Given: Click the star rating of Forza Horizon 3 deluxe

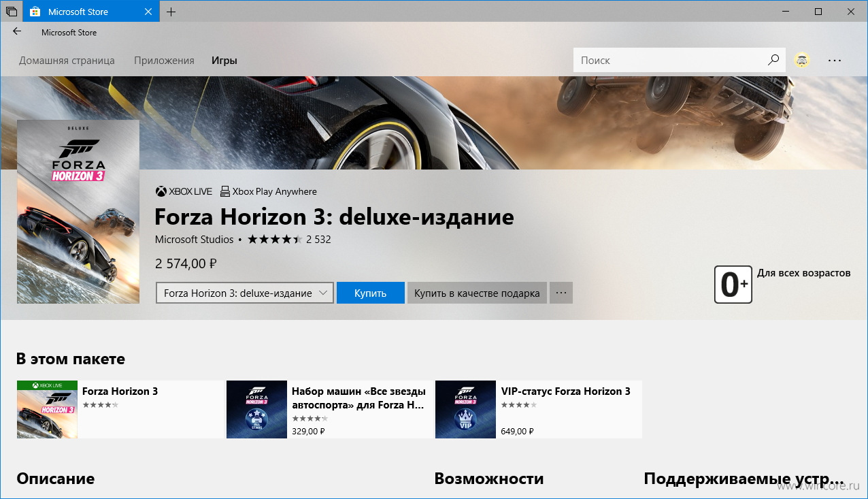Looking at the screenshot, I should pos(275,240).
